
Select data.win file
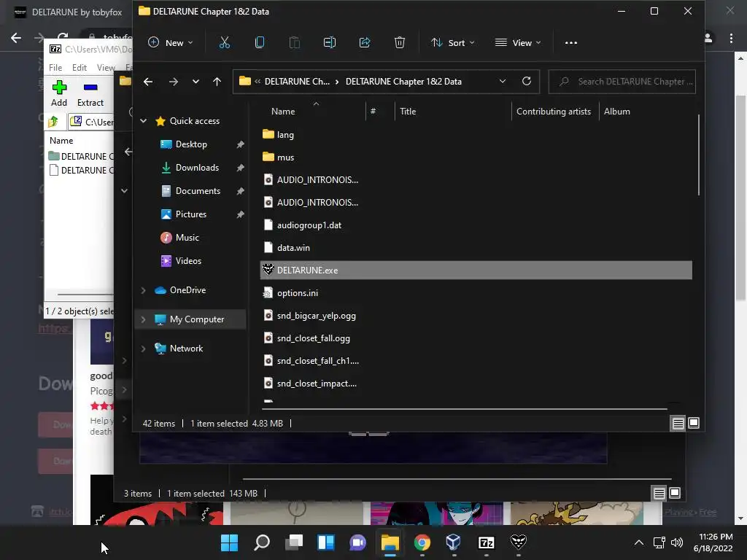click(x=293, y=248)
